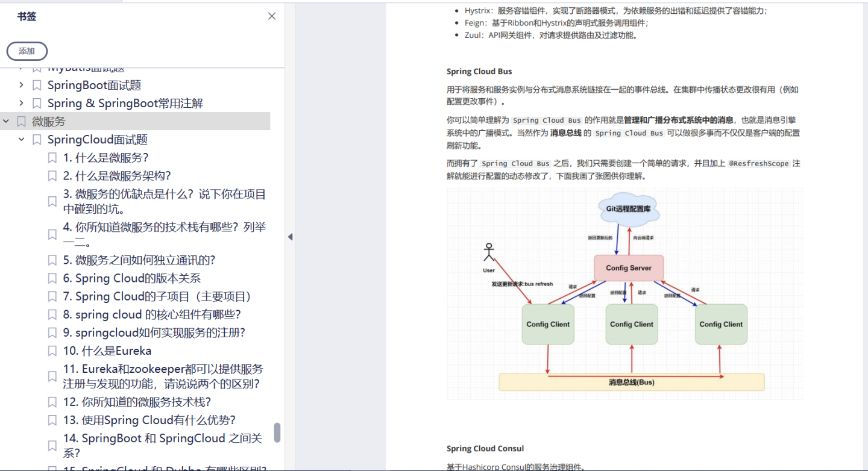Click the Spring Cloud Bus heading
Viewport: 868px width, 471px height.
[x=479, y=72]
